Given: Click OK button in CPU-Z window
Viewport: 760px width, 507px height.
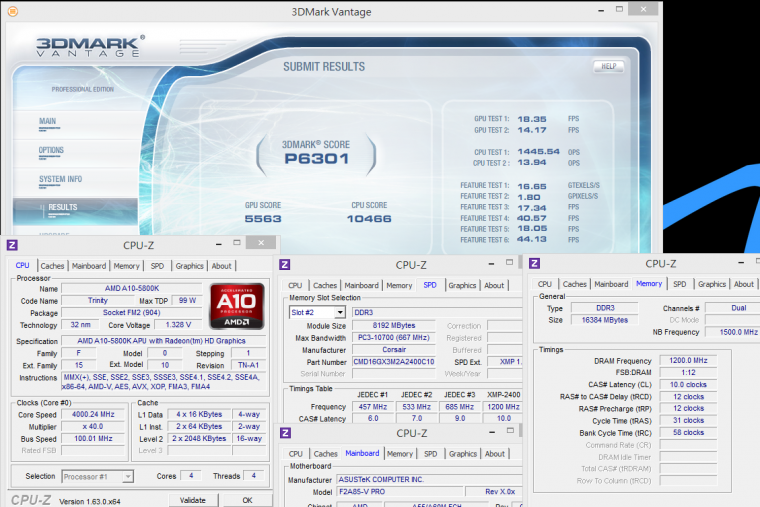Looking at the screenshot, I should [x=247, y=499].
